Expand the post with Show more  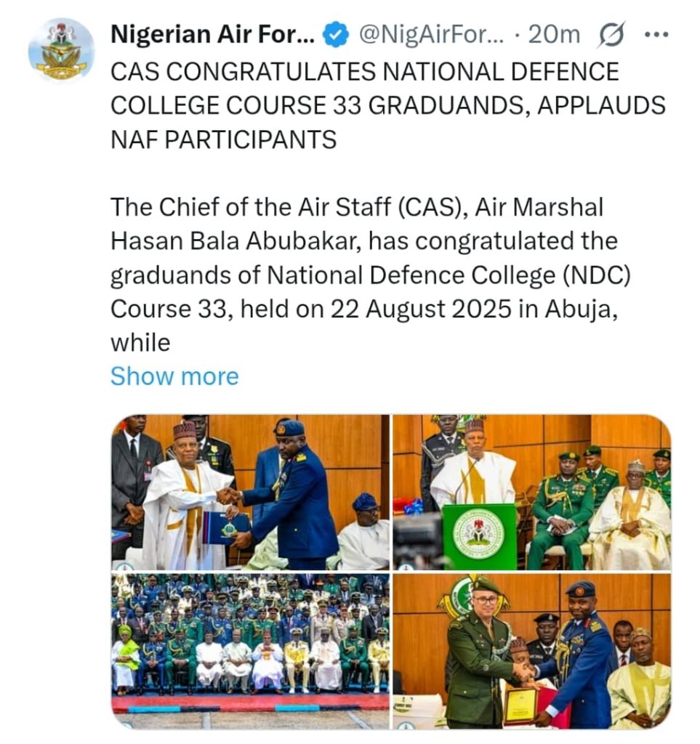174,377
